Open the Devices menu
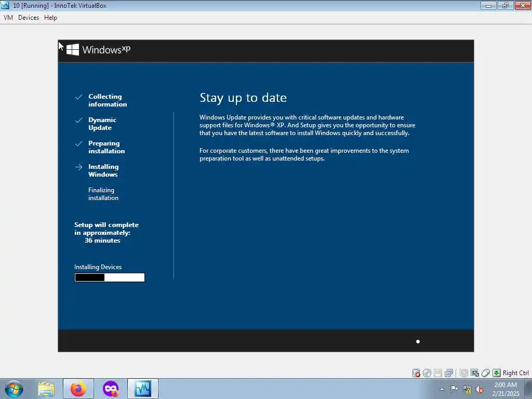Screen dimensions: 532x399 (29, 18)
